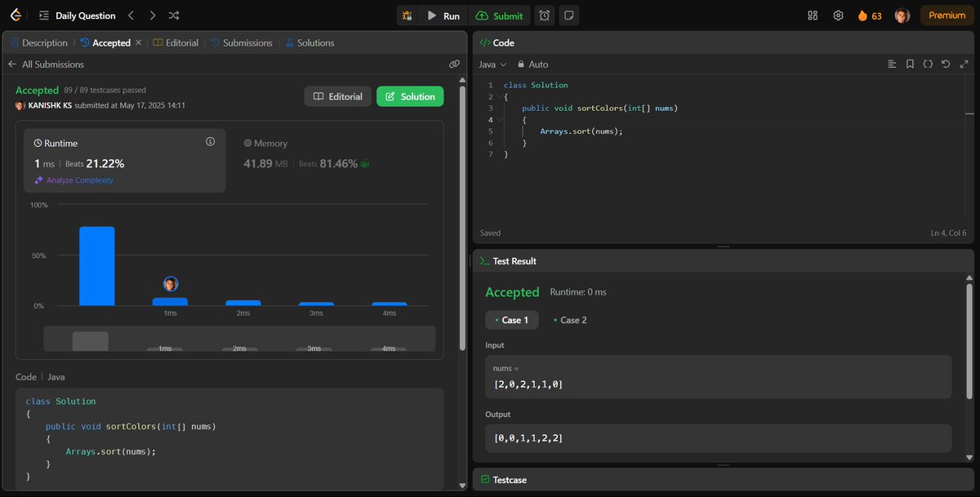Image resolution: width=980 pixels, height=497 pixels.
Task: Click the Code panel header tab
Action: point(497,43)
